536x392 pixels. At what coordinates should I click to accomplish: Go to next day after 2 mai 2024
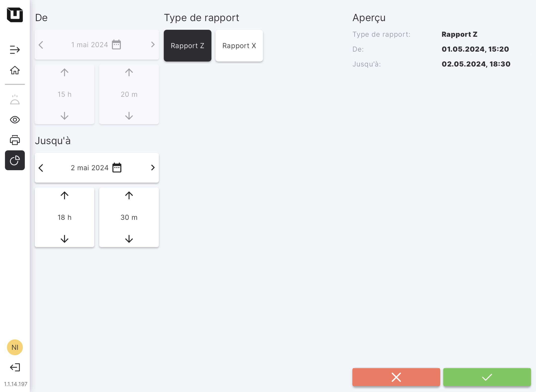153,168
